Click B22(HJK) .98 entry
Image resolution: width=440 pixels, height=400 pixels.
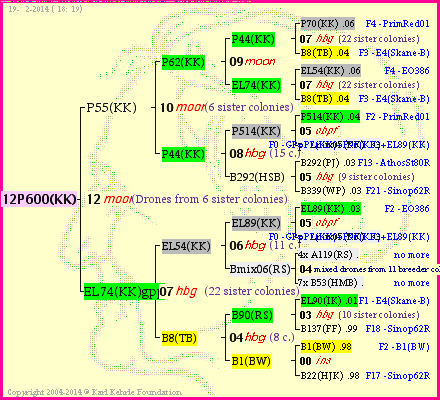pos(330,376)
